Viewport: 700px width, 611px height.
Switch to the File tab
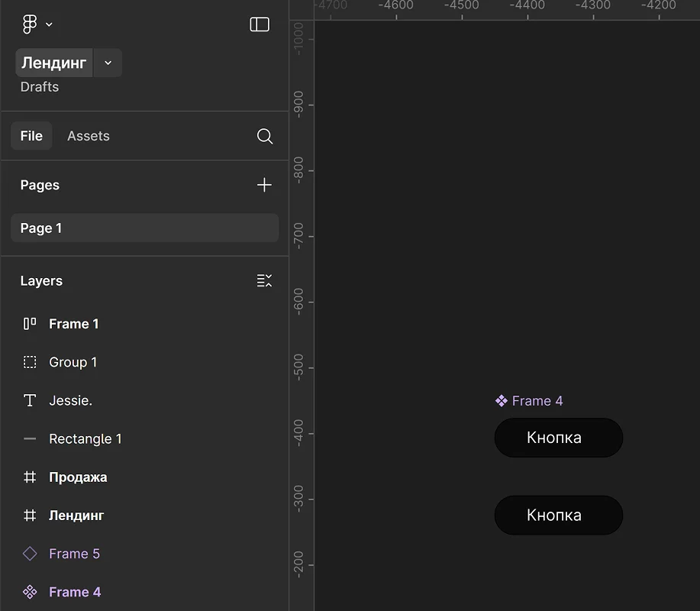pos(31,136)
